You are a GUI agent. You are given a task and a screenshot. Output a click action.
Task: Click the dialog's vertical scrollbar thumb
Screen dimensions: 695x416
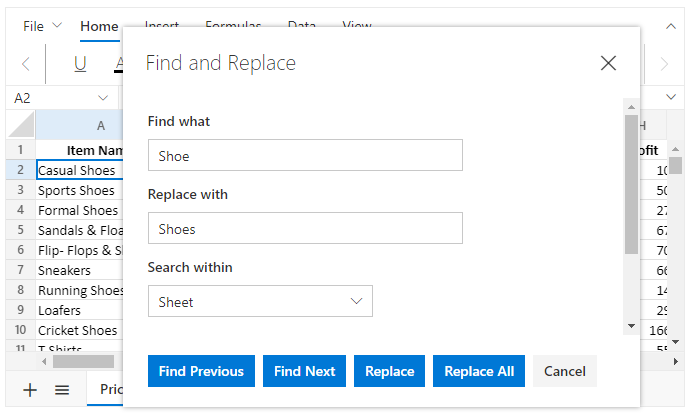coord(631,184)
